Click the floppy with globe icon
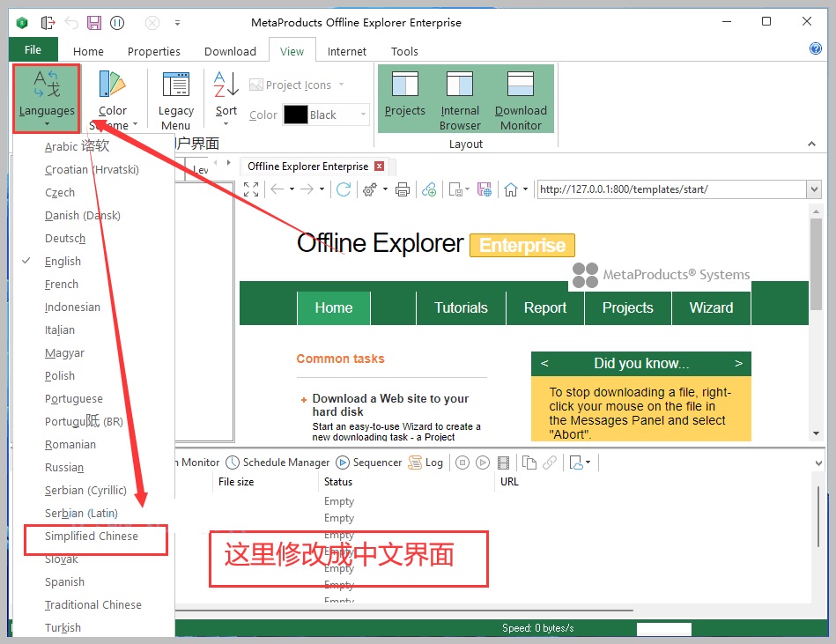This screenshot has width=836, height=644. click(485, 189)
